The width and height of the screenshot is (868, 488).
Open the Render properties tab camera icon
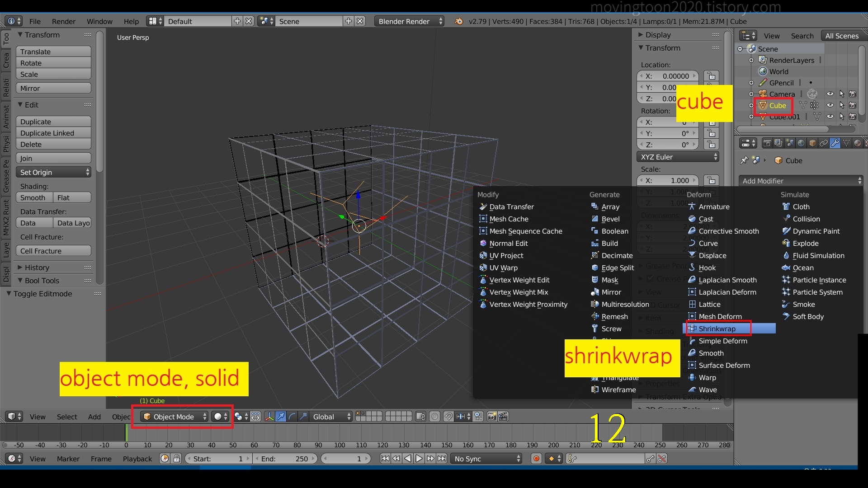pos(767,143)
